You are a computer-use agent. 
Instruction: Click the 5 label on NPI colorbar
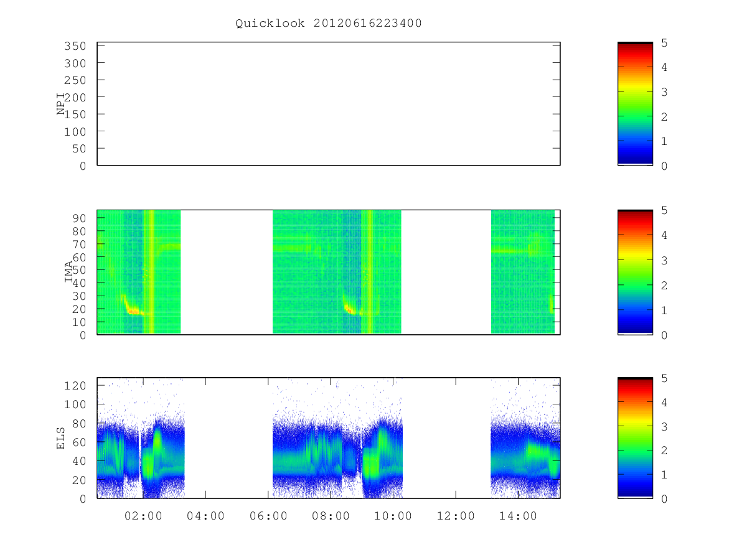664,43
